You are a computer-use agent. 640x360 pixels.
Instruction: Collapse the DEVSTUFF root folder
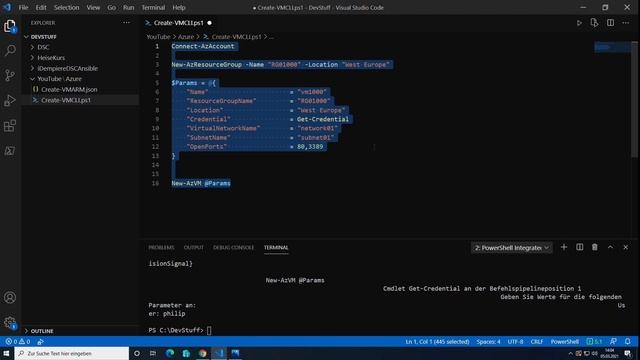pos(81,37)
